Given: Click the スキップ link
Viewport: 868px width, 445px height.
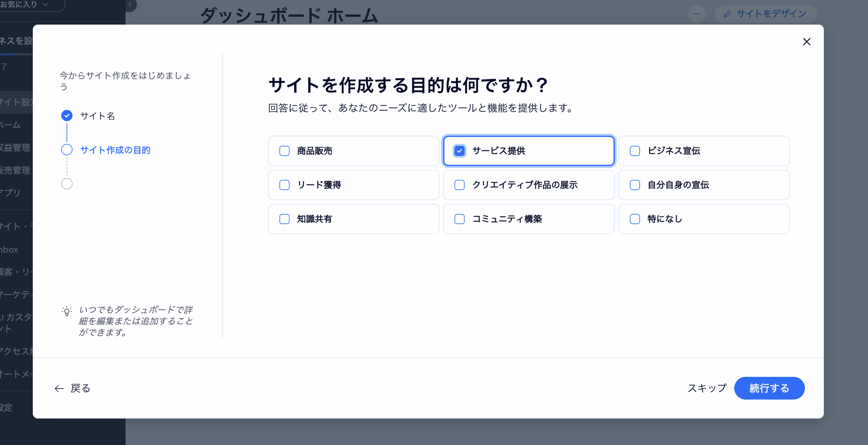Looking at the screenshot, I should 707,388.
